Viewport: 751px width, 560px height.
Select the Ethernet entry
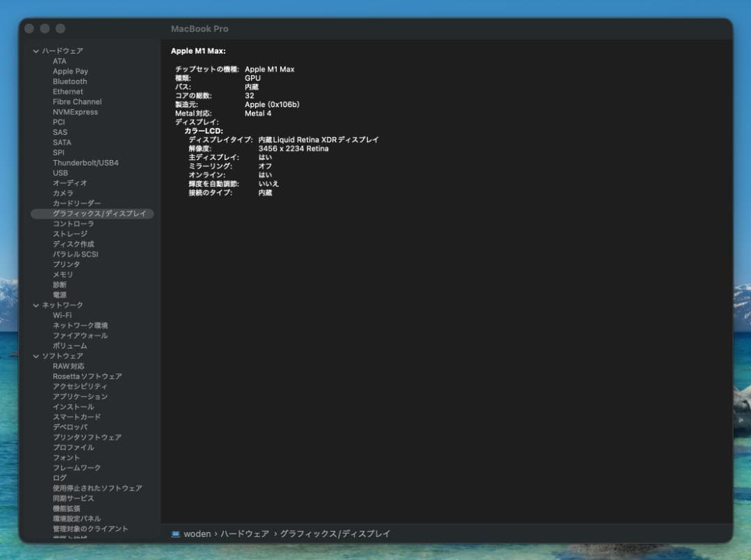tap(67, 92)
